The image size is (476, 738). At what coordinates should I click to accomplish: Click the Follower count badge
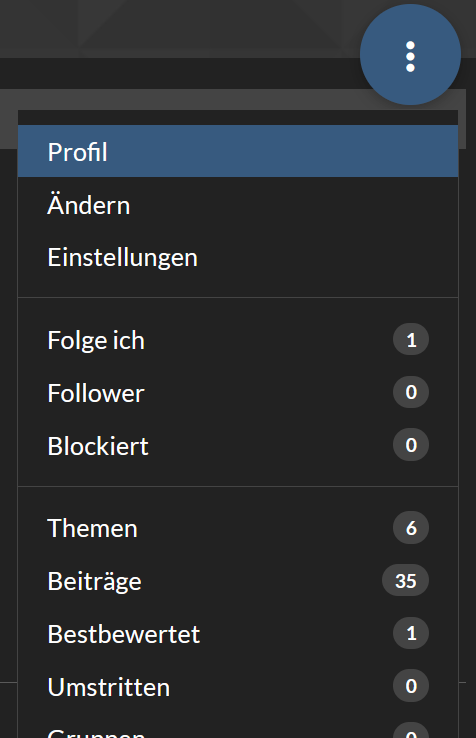point(411,392)
